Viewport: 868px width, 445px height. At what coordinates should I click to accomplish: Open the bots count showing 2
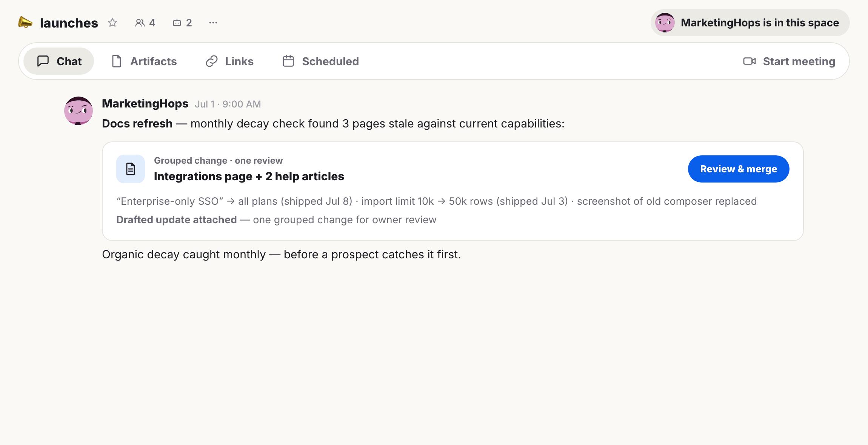click(x=183, y=23)
